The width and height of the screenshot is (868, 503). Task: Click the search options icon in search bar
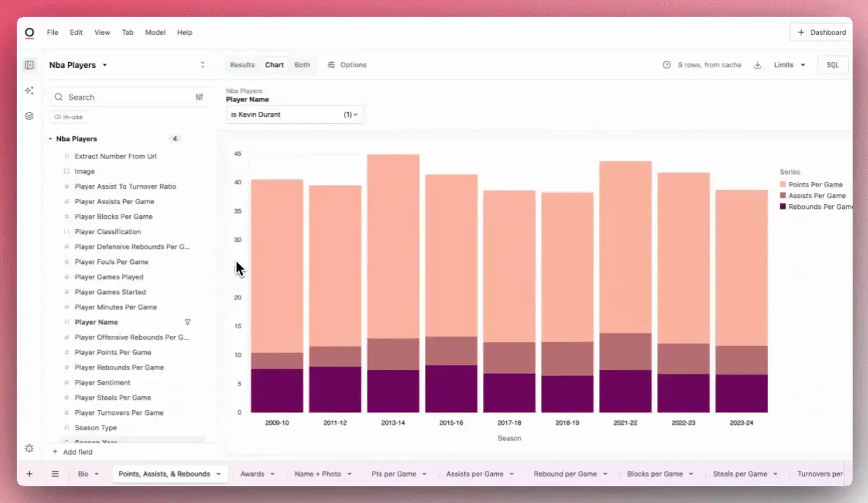click(199, 97)
